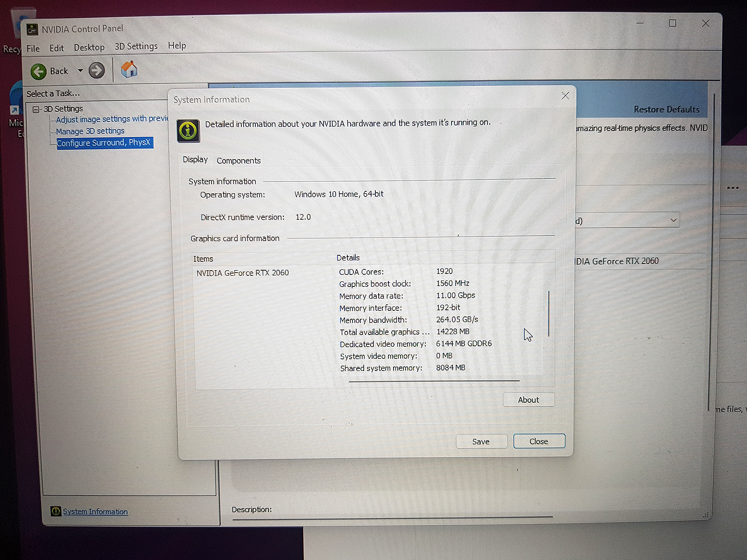Open the Back history dropdown arrow
The width and height of the screenshot is (747, 560).
coord(80,71)
